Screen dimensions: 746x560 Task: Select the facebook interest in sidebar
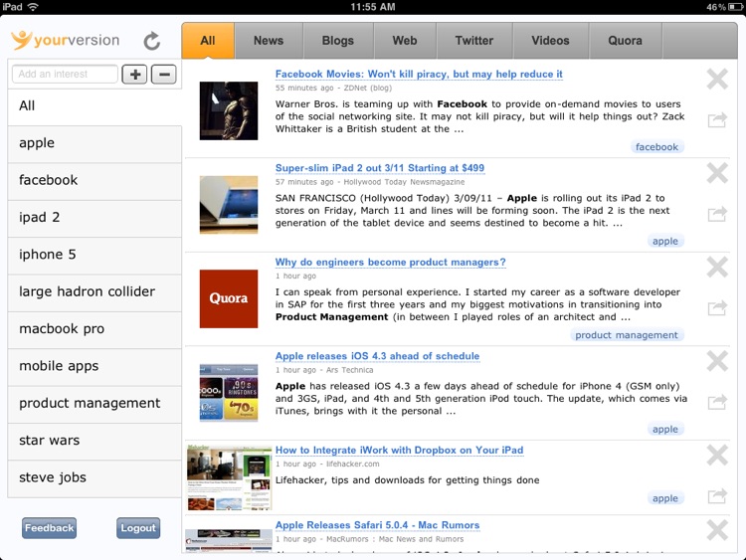coord(94,180)
